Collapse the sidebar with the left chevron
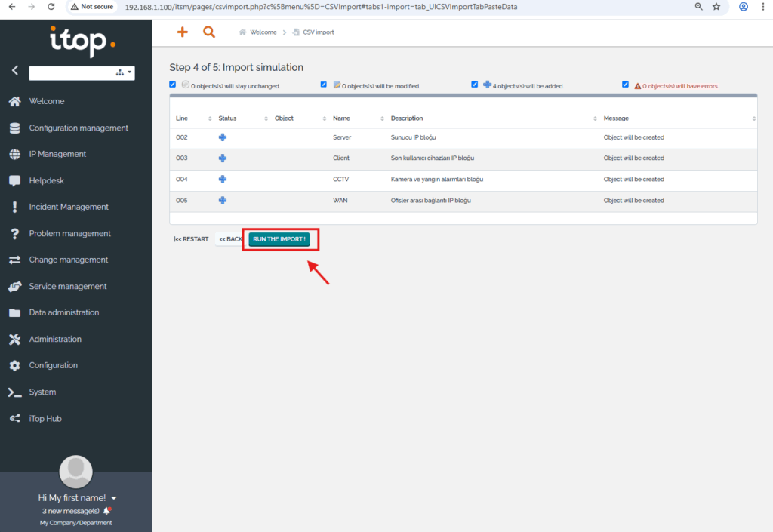The image size is (773, 532). [x=14, y=70]
